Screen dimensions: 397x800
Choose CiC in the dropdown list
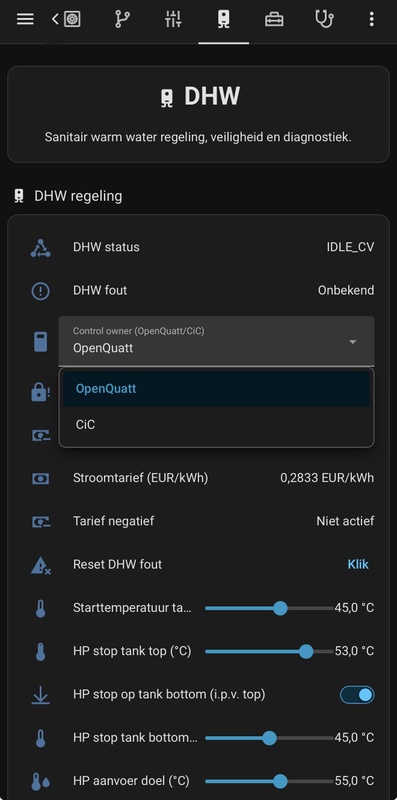pos(216,425)
